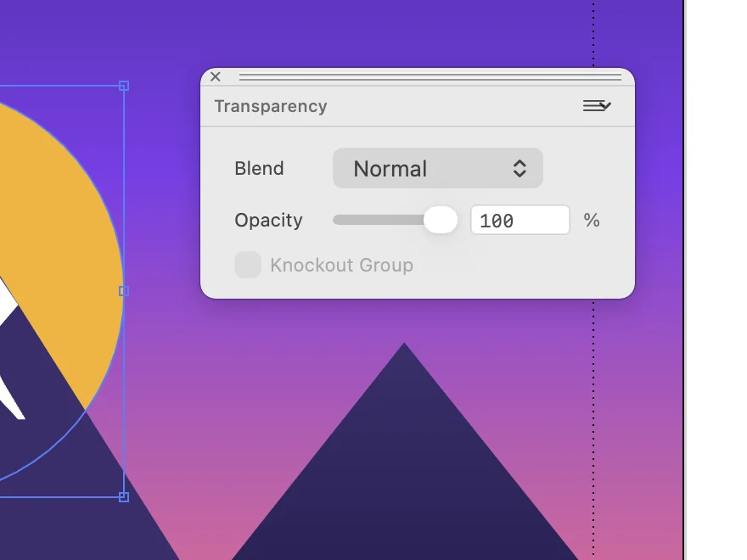This screenshot has height=560, width=747.
Task: Select the top-right selection handle
Action: pyautogui.click(x=124, y=86)
